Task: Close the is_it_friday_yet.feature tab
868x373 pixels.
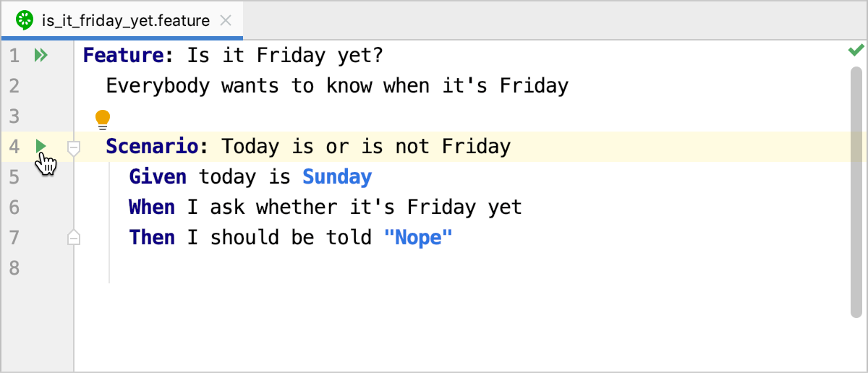Action: [x=226, y=20]
